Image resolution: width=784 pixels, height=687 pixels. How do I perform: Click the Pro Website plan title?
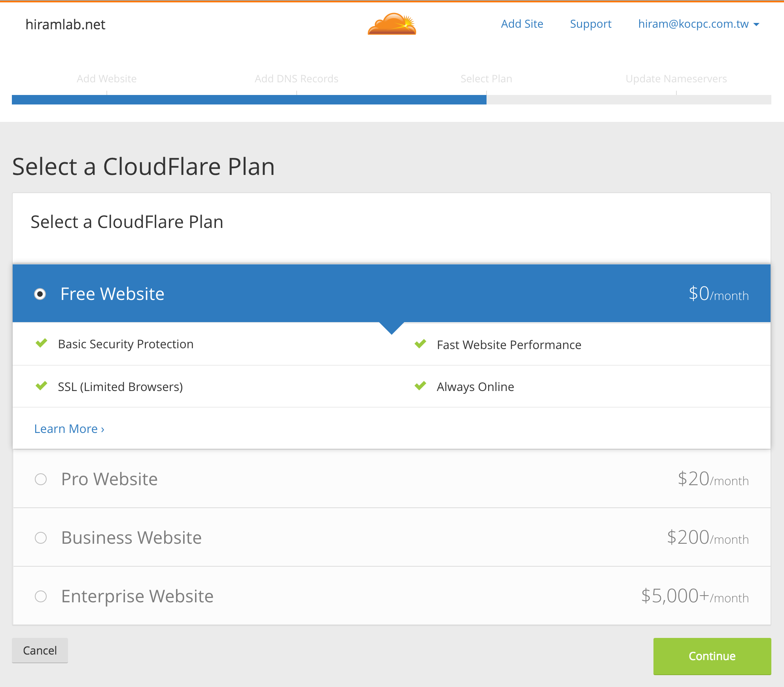(x=110, y=479)
